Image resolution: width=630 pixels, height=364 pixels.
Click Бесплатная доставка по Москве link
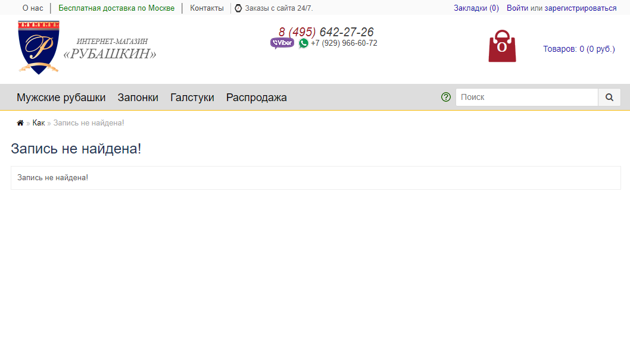point(116,8)
